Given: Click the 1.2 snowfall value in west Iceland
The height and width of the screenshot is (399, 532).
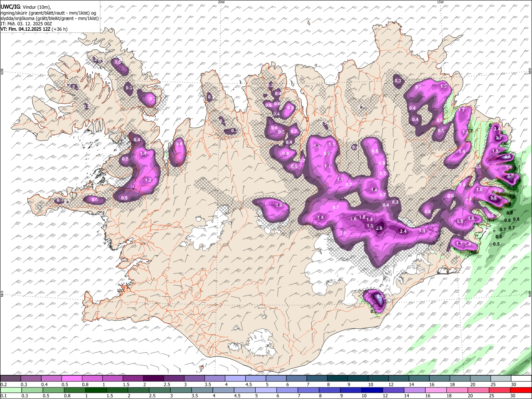Looking at the screenshot, I should coord(148,180).
